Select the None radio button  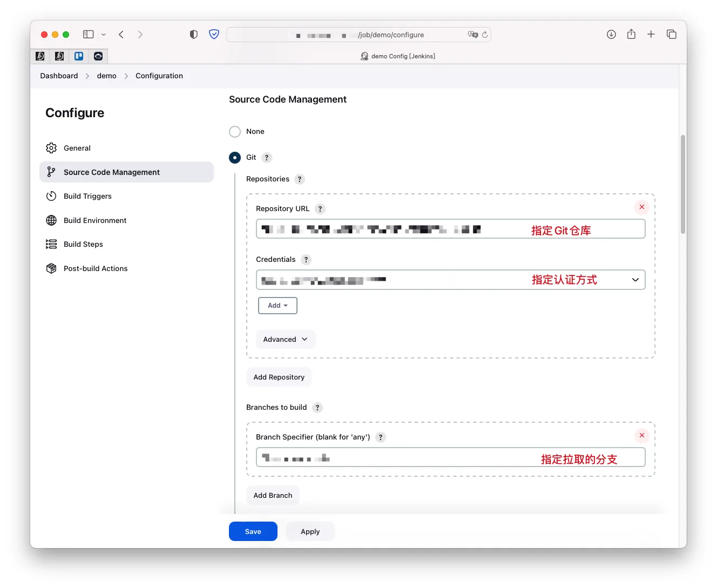[235, 132]
